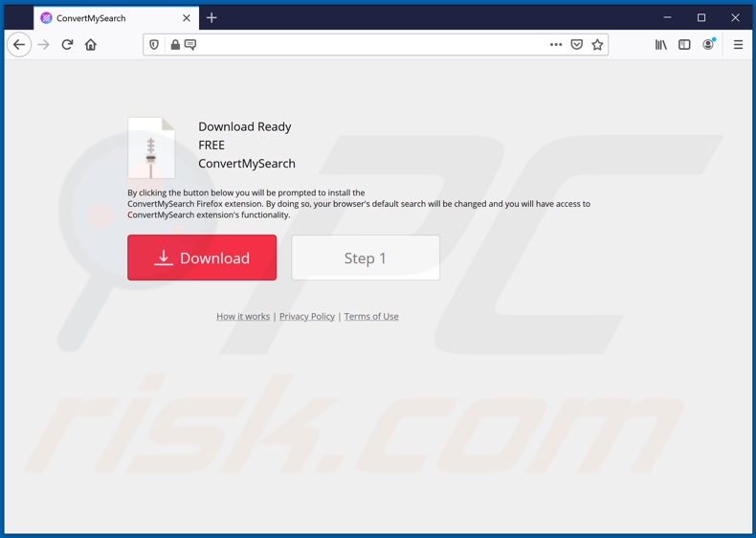Open the Terms of Use link

[x=371, y=317]
